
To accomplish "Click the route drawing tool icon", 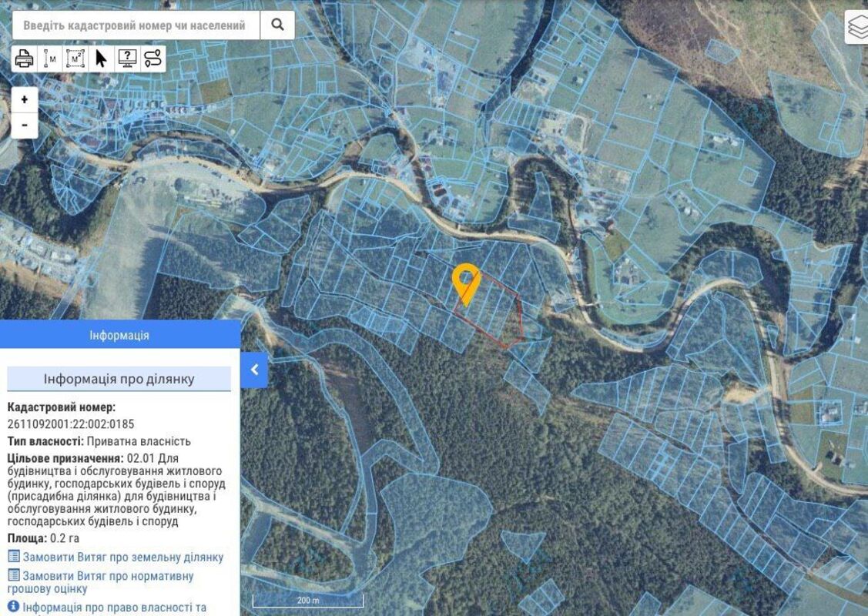I will [x=153, y=59].
